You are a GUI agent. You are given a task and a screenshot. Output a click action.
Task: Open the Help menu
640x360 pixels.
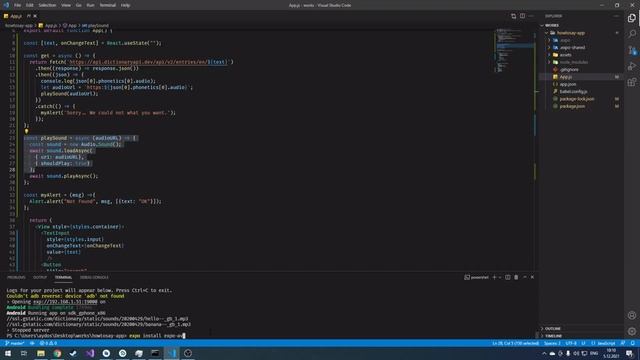click(x=125, y=5)
